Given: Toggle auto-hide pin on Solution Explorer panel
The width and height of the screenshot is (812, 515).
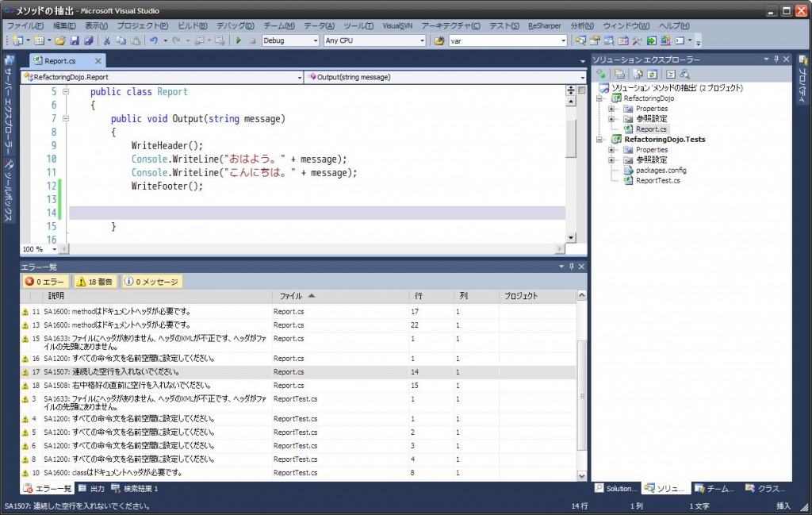Looking at the screenshot, I should click(776, 59).
